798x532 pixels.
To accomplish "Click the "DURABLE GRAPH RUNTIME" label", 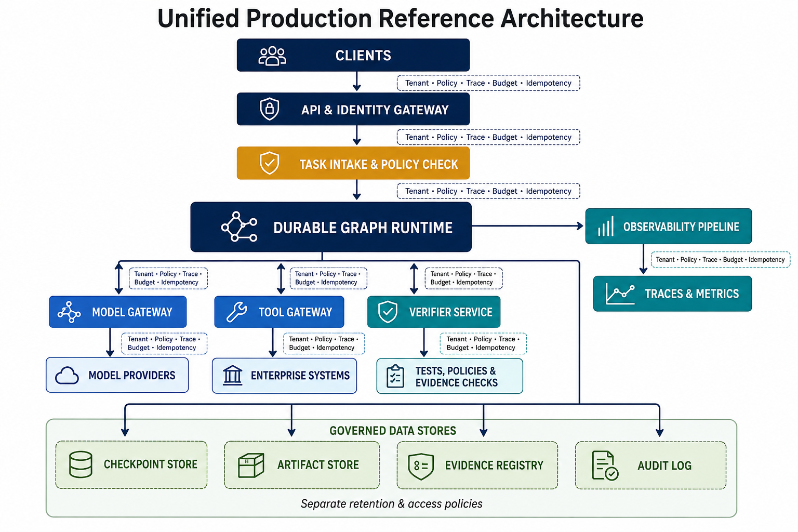I will pos(363,228).
